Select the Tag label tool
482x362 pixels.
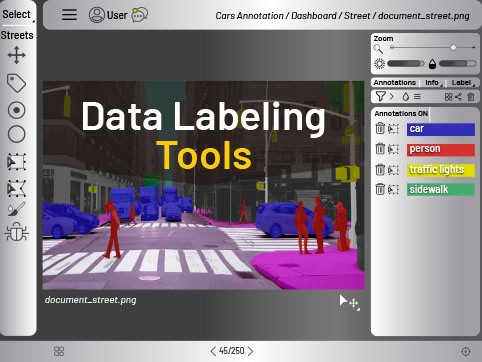pos(16,83)
